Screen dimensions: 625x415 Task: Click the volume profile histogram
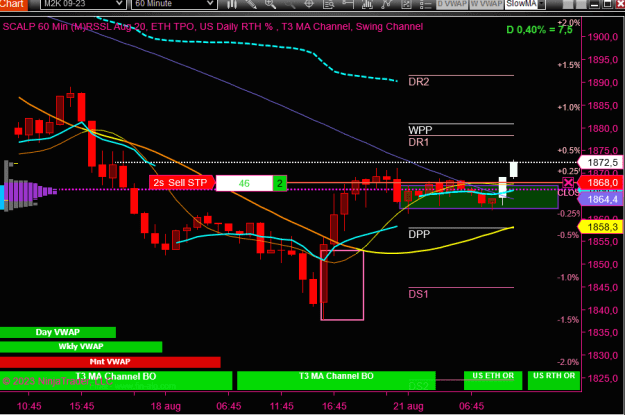28,191
